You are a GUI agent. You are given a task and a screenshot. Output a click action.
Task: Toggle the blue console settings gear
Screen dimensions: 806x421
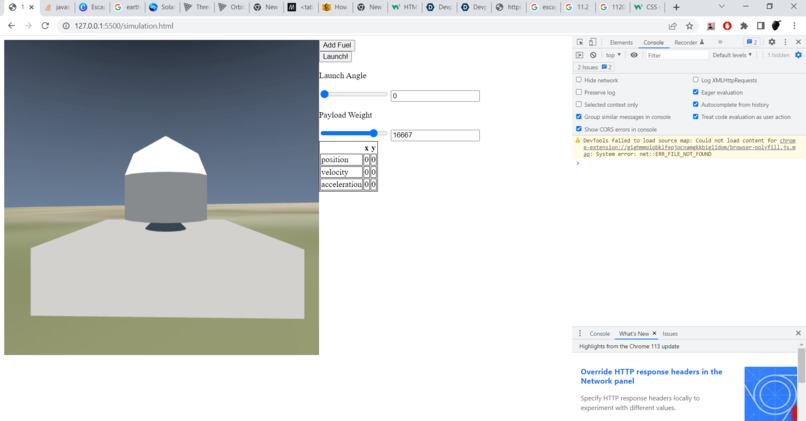coord(798,55)
